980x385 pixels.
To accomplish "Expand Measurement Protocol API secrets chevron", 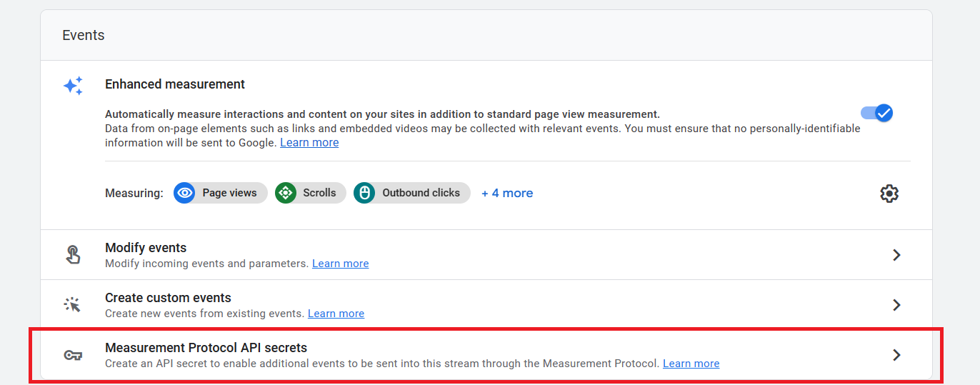I will pos(896,355).
